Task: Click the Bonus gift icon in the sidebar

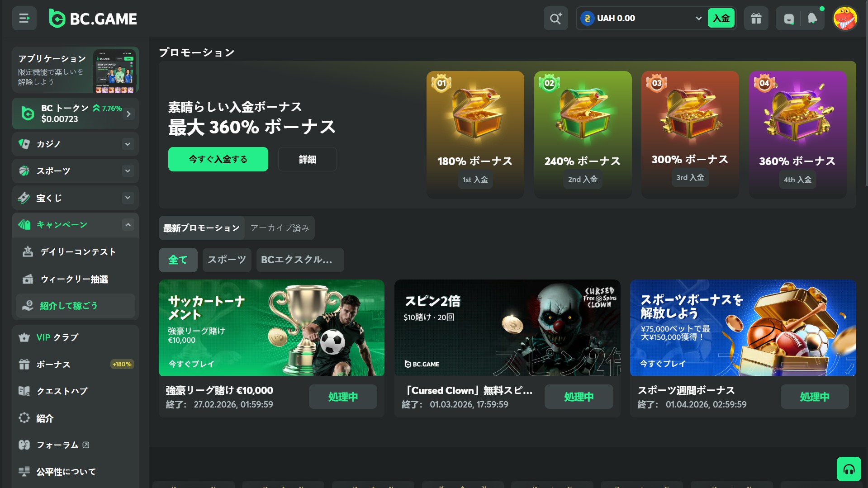Action: [24, 364]
